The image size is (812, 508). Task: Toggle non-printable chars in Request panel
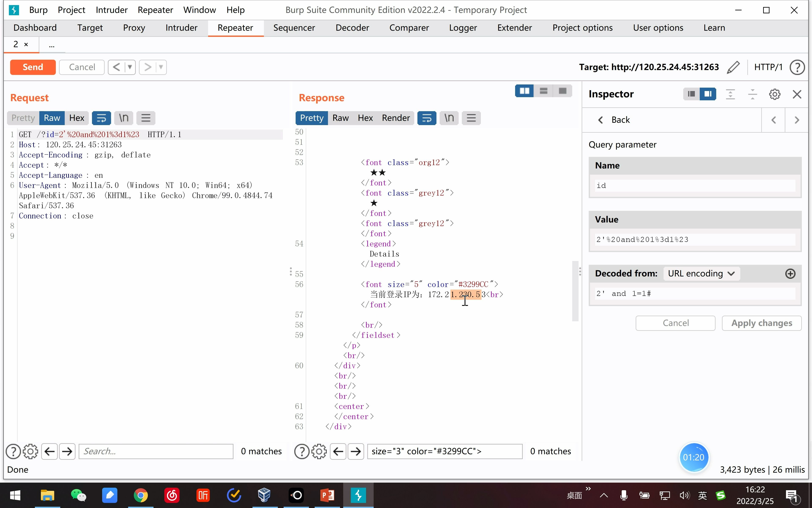click(123, 118)
